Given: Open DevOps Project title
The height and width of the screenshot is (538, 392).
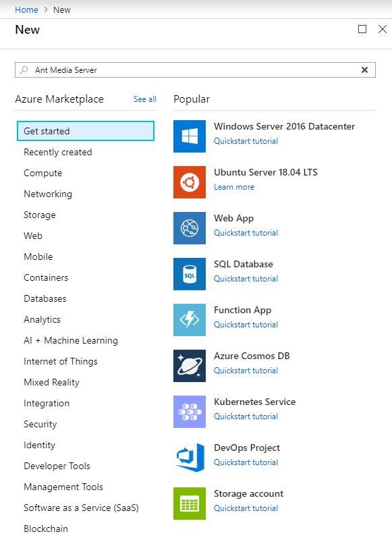Looking at the screenshot, I should [247, 448].
